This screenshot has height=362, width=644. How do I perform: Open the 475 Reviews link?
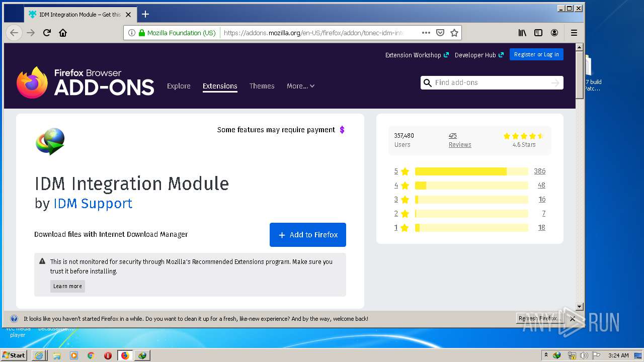460,140
